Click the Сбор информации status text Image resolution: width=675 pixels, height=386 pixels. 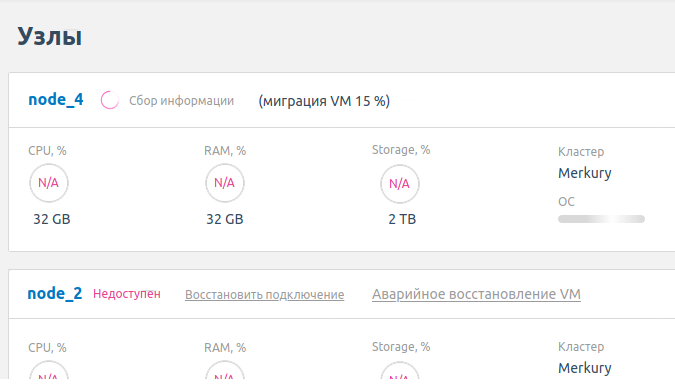[181, 101]
